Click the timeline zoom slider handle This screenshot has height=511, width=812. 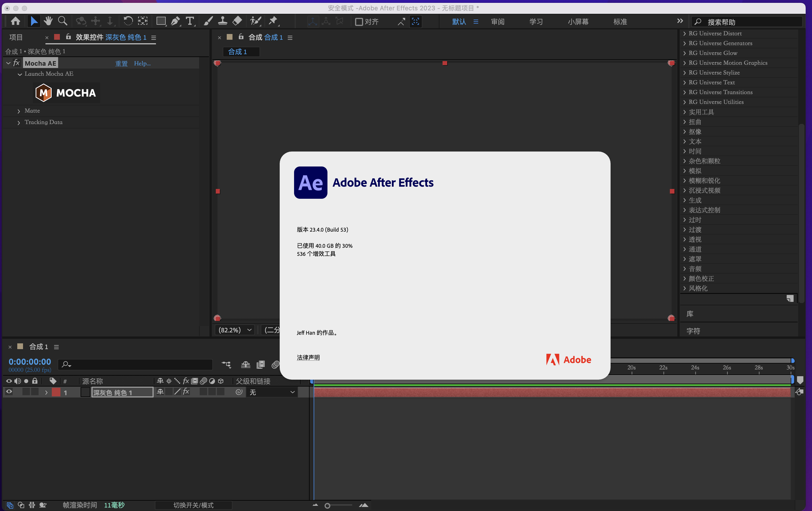click(x=327, y=506)
